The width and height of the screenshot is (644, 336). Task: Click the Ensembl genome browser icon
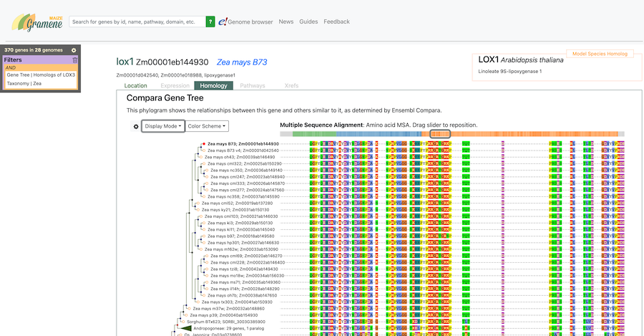coord(224,22)
